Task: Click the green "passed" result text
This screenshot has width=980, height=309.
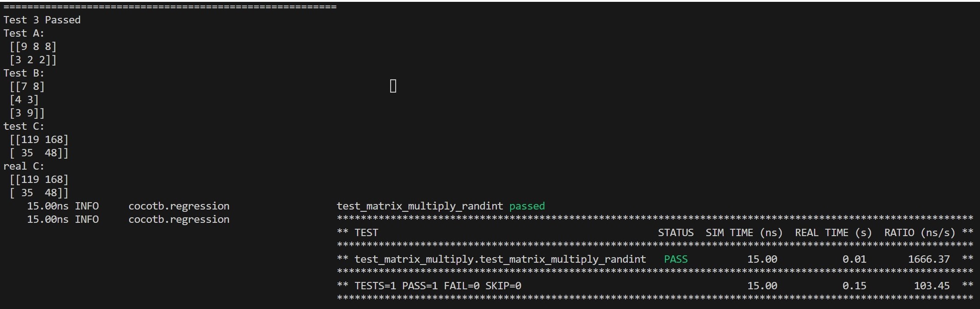Action: (x=527, y=206)
